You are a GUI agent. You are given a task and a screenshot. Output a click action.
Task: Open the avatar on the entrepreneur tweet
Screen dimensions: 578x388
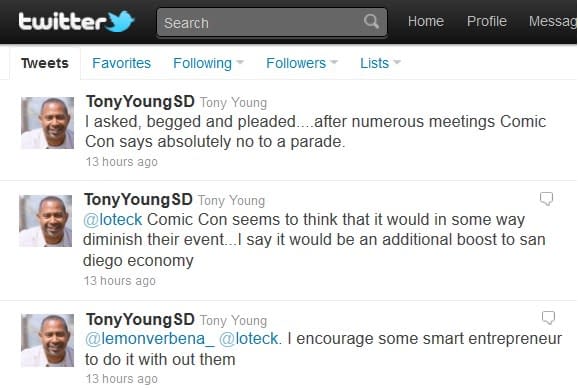coord(47,340)
